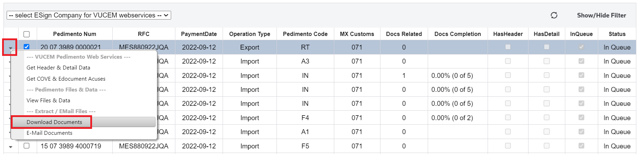Viewport: 644px width, 154px height.
Task: Select Get COVE & Edocument Acuses
Action: pyautogui.click(x=66, y=79)
